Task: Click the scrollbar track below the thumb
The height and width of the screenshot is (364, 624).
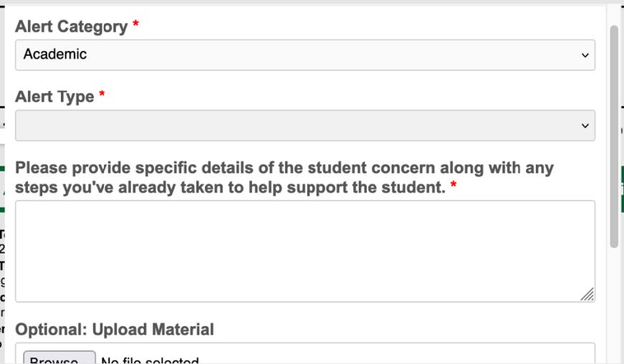Action: (614, 308)
